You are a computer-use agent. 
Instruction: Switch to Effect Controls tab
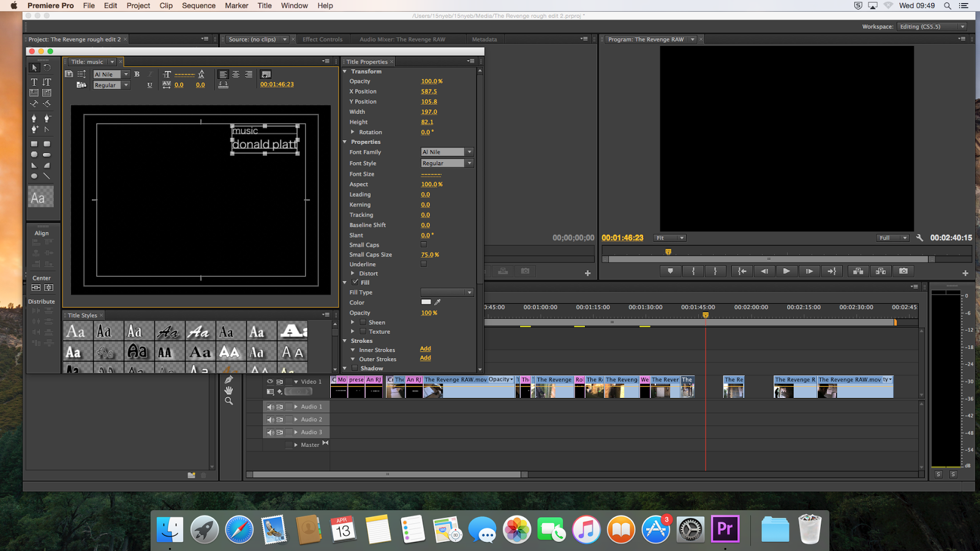point(322,39)
